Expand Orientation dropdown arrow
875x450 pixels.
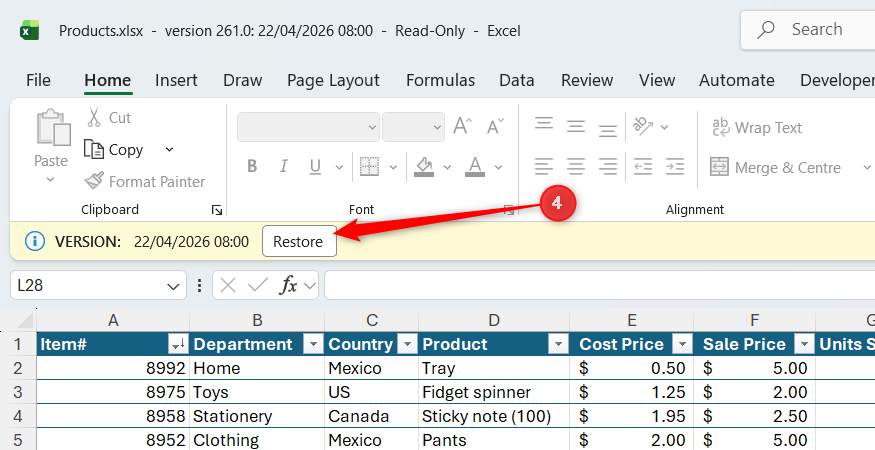pos(665,127)
